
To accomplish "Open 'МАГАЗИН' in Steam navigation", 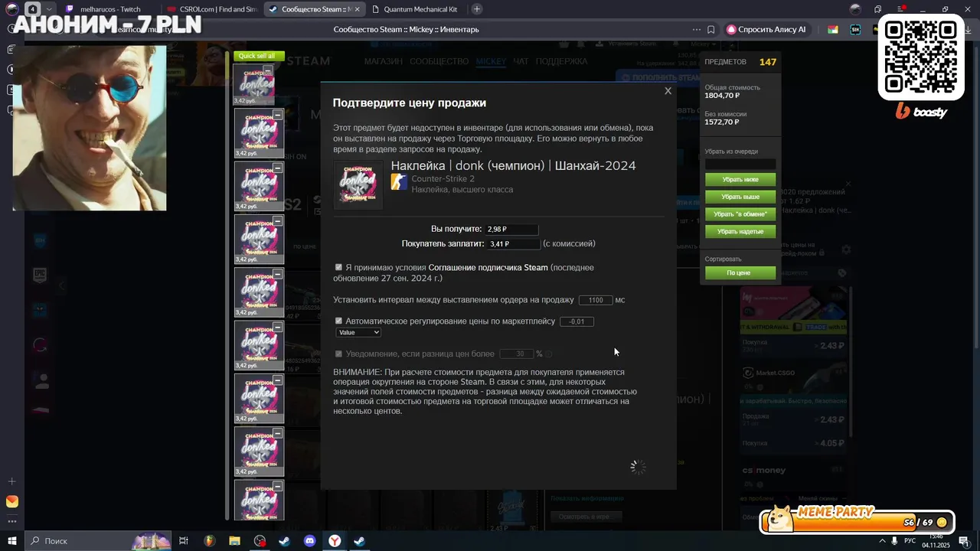I will pyautogui.click(x=384, y=61).
